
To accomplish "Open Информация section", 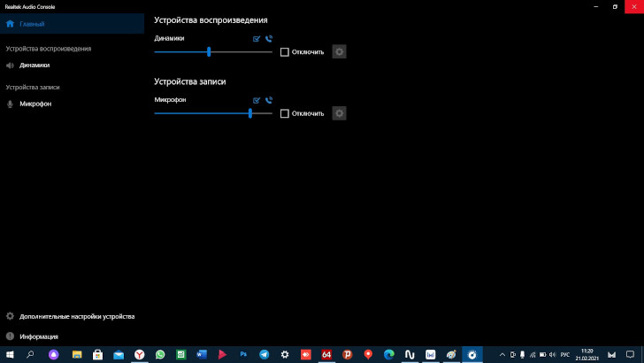I will tap(38, 336).
